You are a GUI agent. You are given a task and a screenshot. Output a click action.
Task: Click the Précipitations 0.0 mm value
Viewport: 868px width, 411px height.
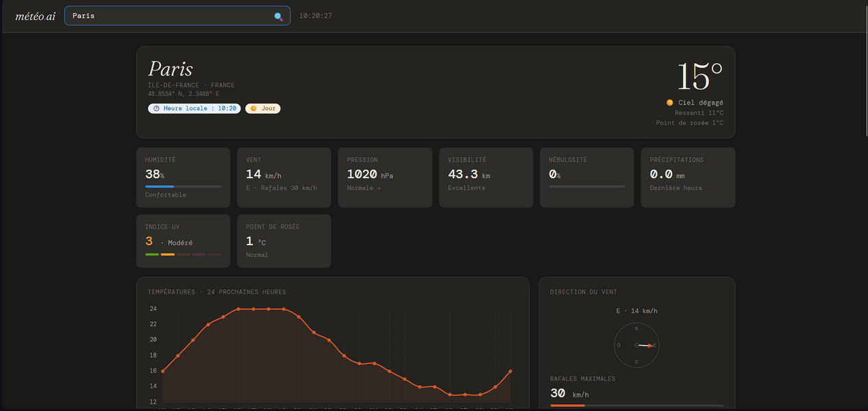[x=667, y=175]
